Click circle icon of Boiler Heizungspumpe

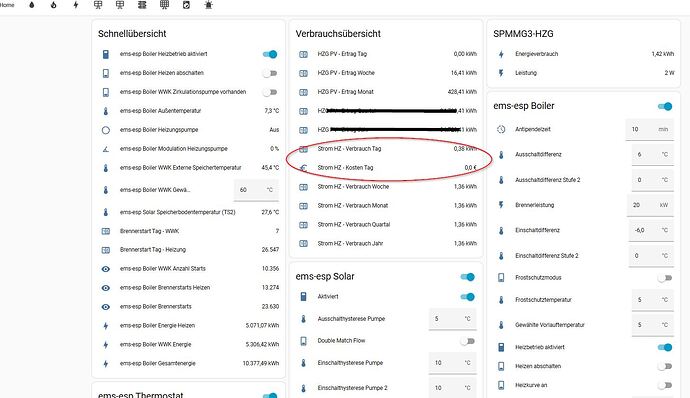click(106, 130)
